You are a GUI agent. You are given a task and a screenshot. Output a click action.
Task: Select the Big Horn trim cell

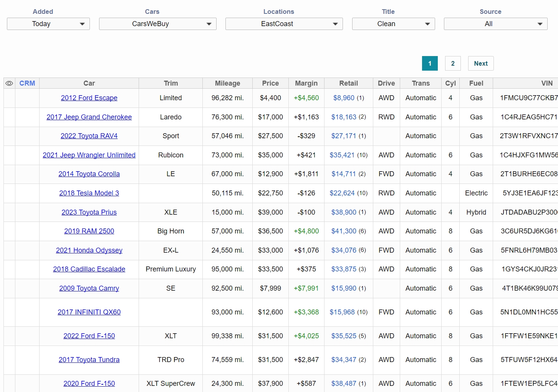(x=171, y=231)
